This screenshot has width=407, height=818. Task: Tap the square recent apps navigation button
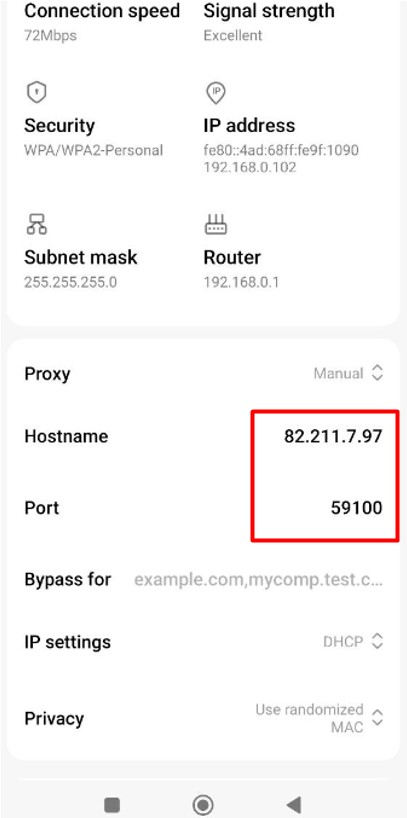tap(112, 804)
